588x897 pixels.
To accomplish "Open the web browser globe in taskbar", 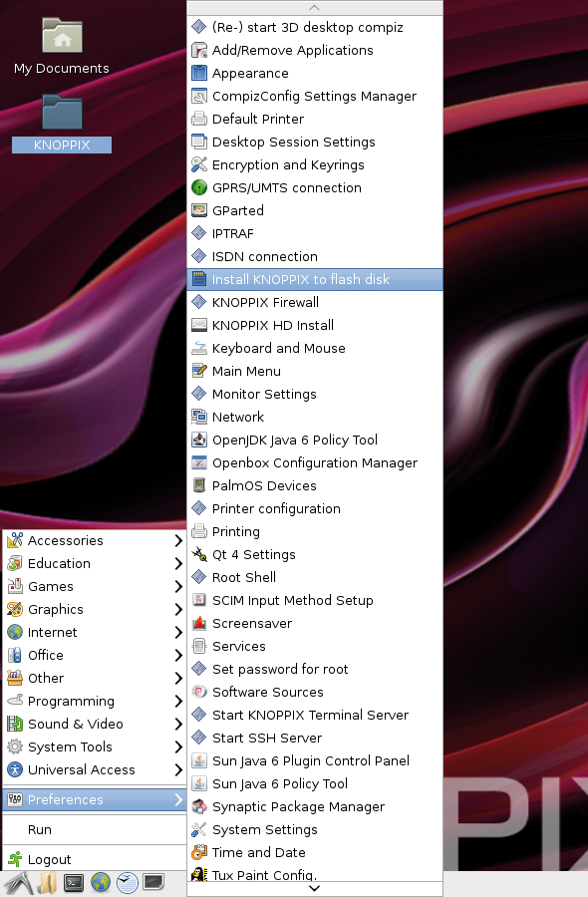I will pos(101,883).
